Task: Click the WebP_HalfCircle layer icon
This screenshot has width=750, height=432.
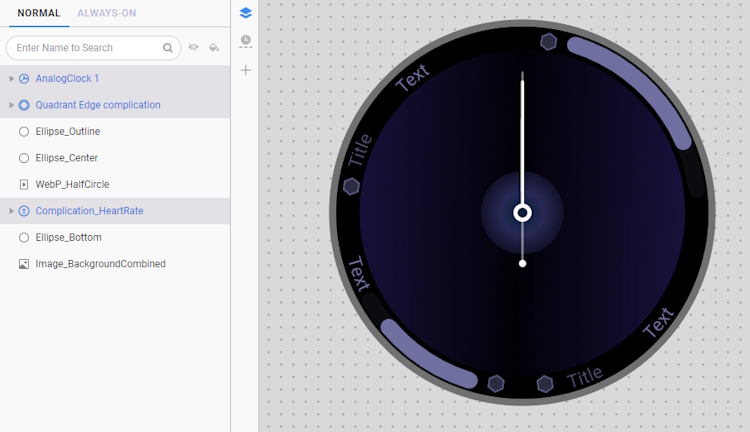Action: click(x=24, y=185)
